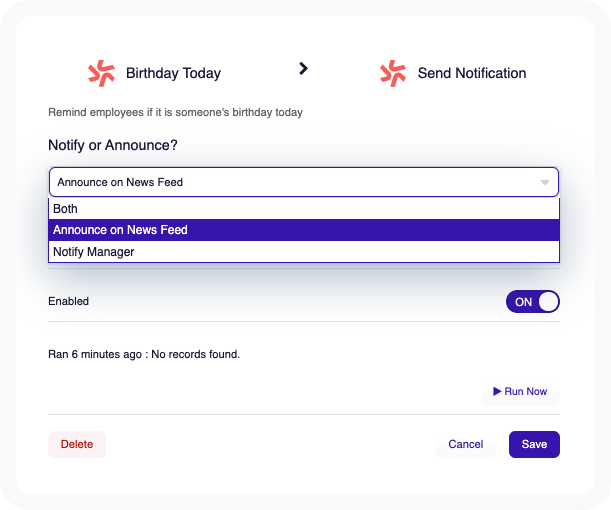Click the ON label inside the toggle
Viewport: 611px width, 510px height.
pyautogui.click(x=523, y=302)
